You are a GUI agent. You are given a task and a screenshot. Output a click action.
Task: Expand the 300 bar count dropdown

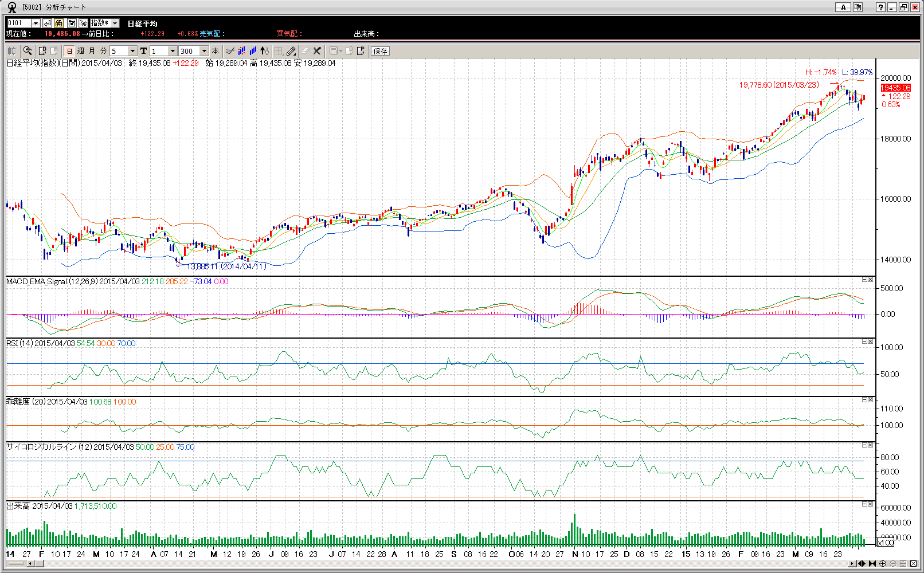(x=204, y=51)
